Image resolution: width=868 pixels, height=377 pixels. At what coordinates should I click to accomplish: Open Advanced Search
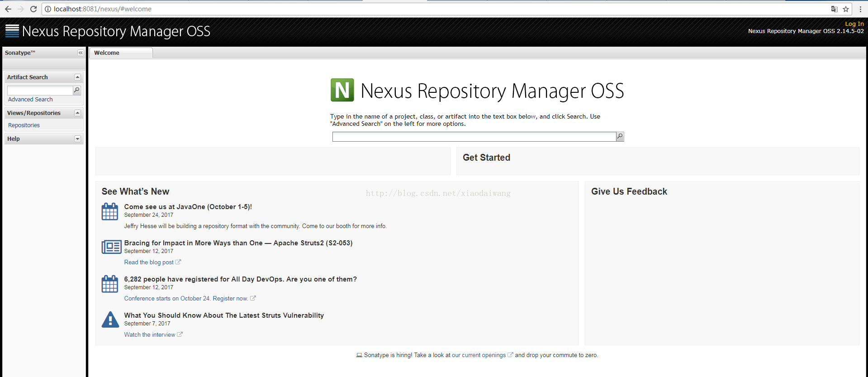(30, 100)
